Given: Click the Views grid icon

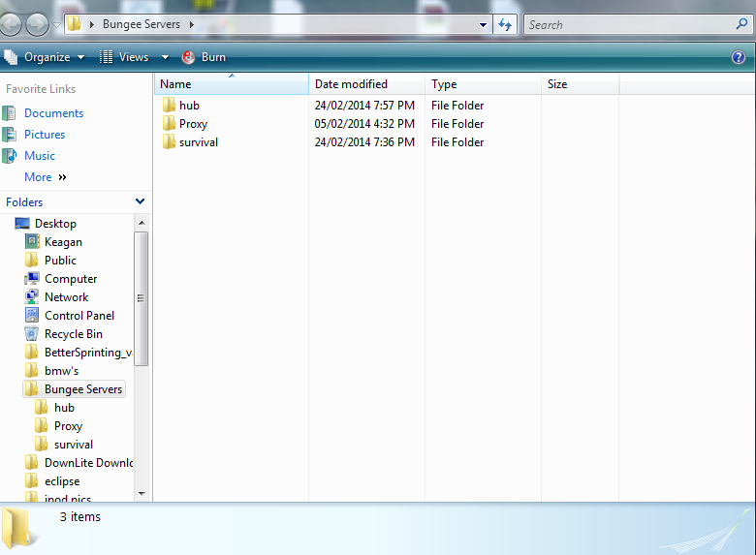Looking at the screenshot, I should coord(106,57).
